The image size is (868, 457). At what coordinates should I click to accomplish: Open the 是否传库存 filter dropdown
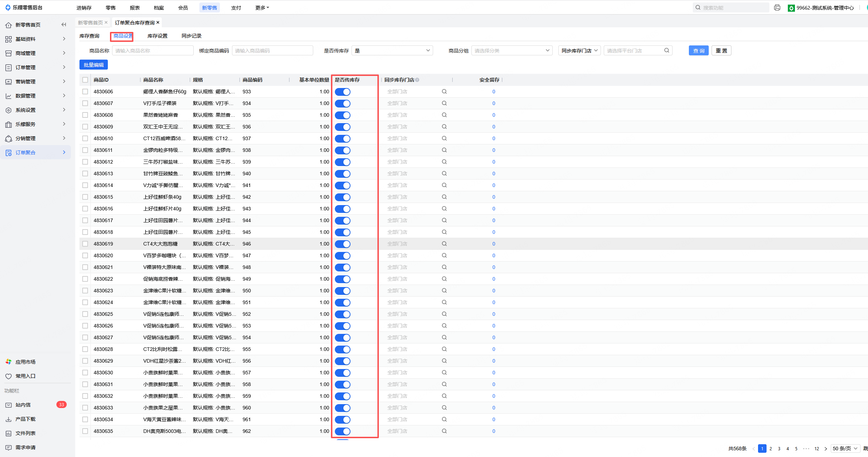(x=392, y=50)
